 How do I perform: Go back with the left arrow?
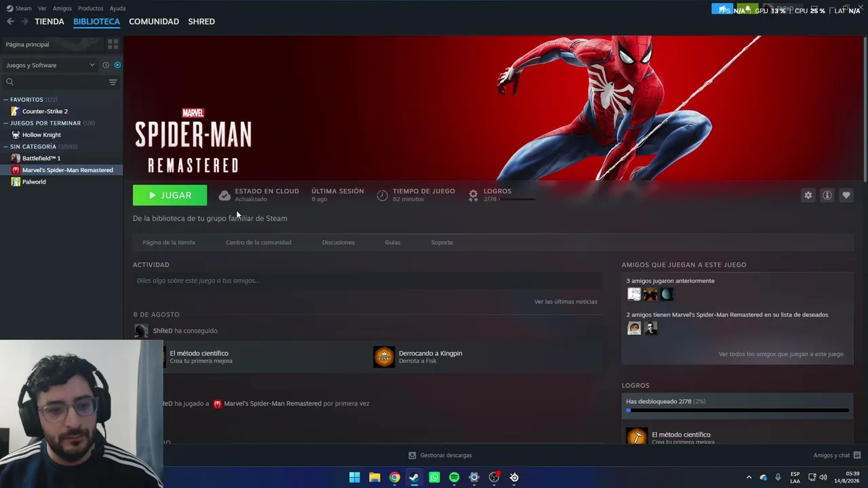click(10, 22)
